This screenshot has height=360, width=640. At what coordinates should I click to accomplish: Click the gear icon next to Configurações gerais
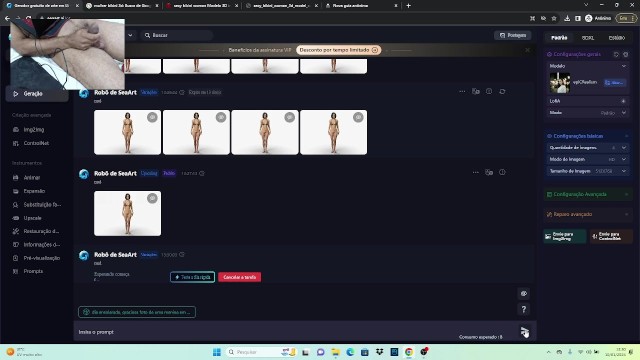625,54
